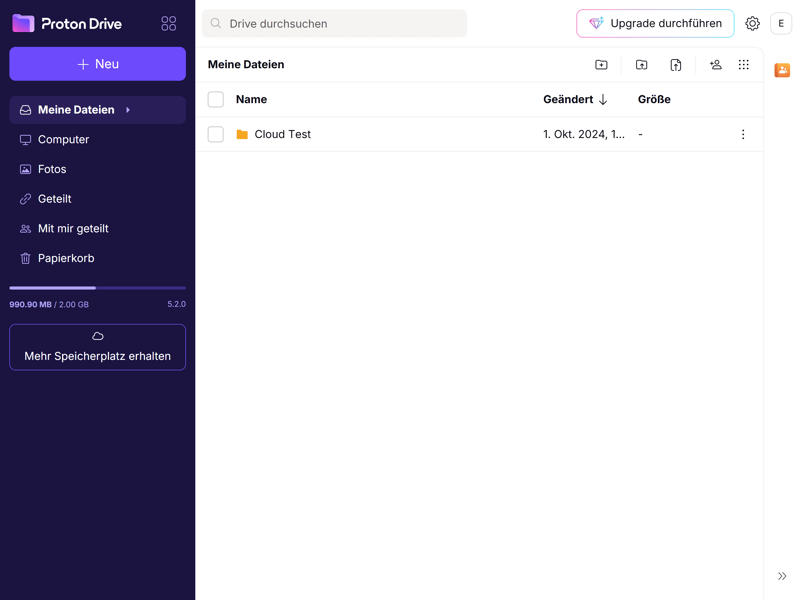
Task: Click the share (add user) toolbar icon
Action: coord(715,65)
